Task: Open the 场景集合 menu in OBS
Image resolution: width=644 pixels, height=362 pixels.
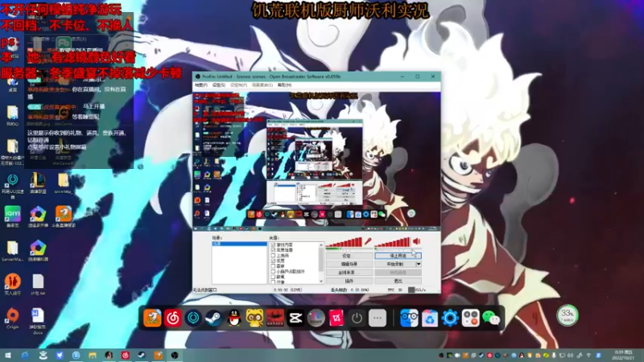Action: pyautogui.click(x=262, y=85)
